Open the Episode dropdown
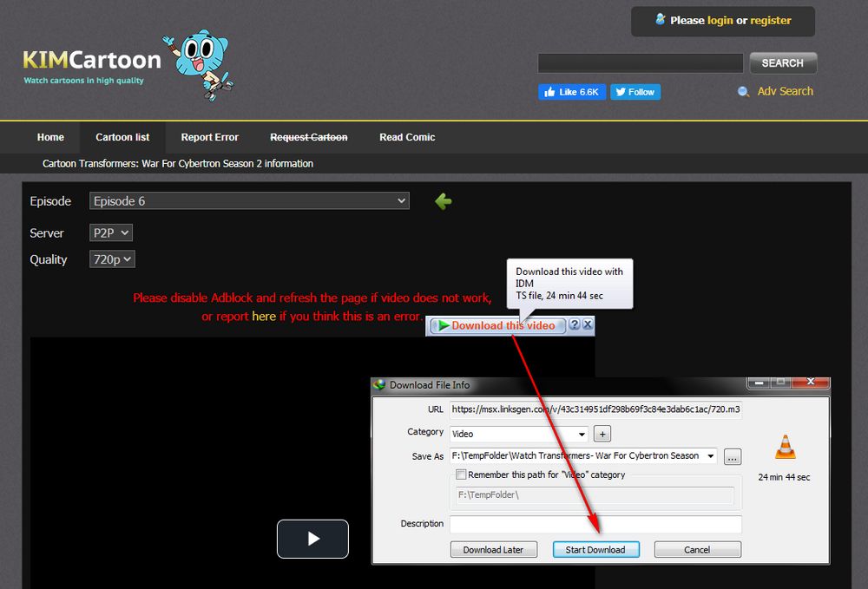The image size is (868, 589). pos(249,200)
